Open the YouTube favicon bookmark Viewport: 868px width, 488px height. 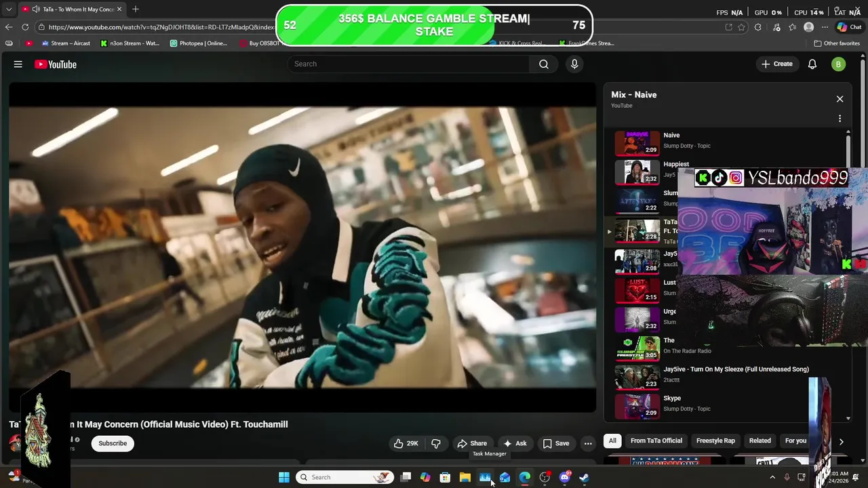pos(28,43)
